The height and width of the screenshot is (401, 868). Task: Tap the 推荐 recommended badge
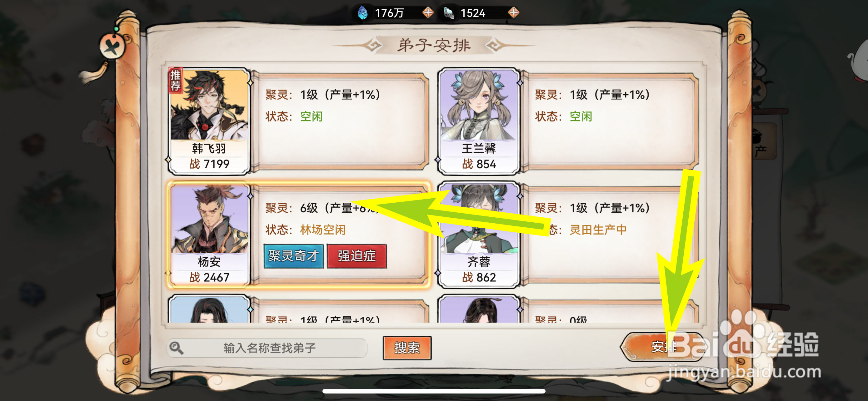point(176,80)
